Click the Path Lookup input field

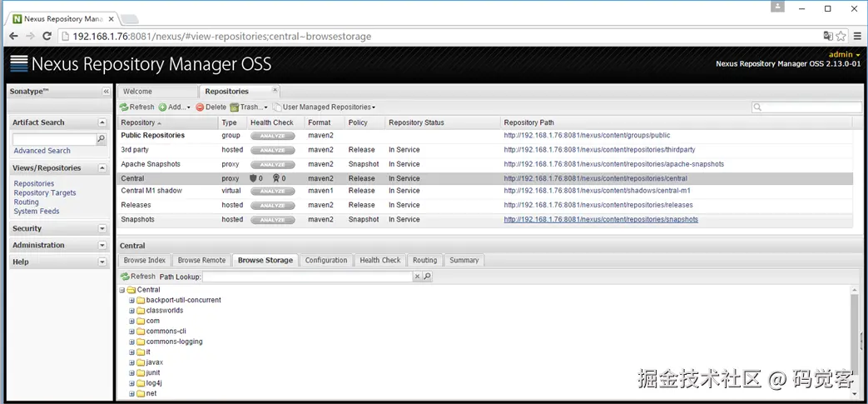pyautogui.click(x=308, y=276)
